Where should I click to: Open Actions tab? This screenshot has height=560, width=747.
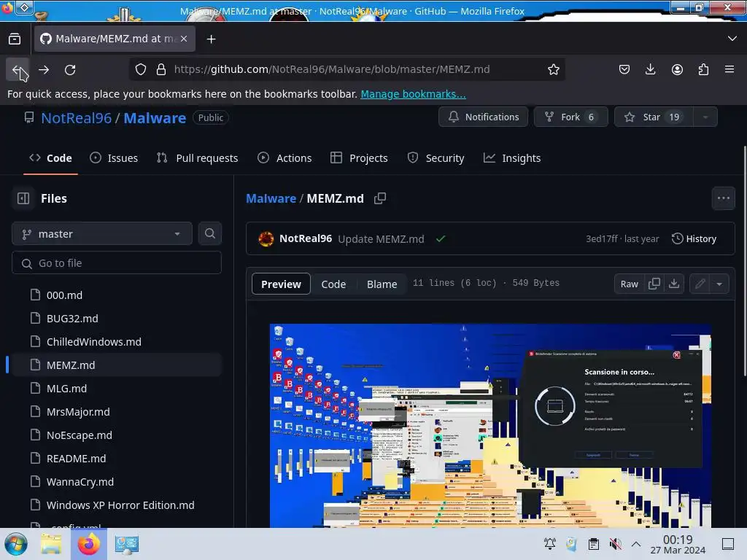click(x=285, y=158)
